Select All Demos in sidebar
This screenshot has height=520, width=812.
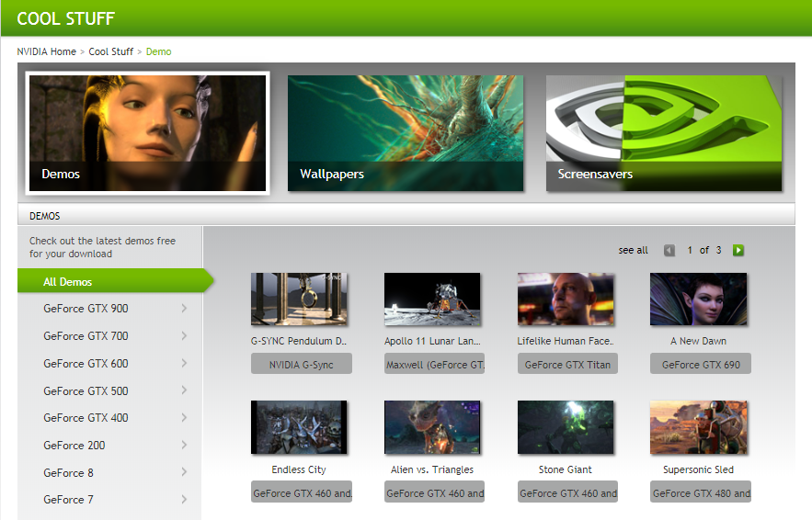68,282
